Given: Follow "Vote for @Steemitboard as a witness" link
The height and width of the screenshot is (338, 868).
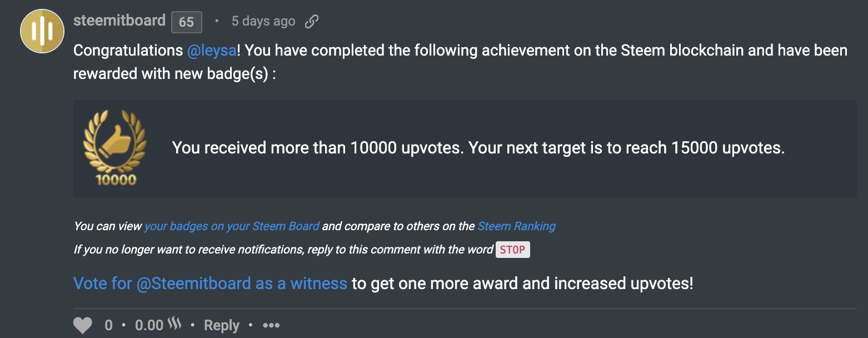Looking at the screenshot, I should (210, 284).
